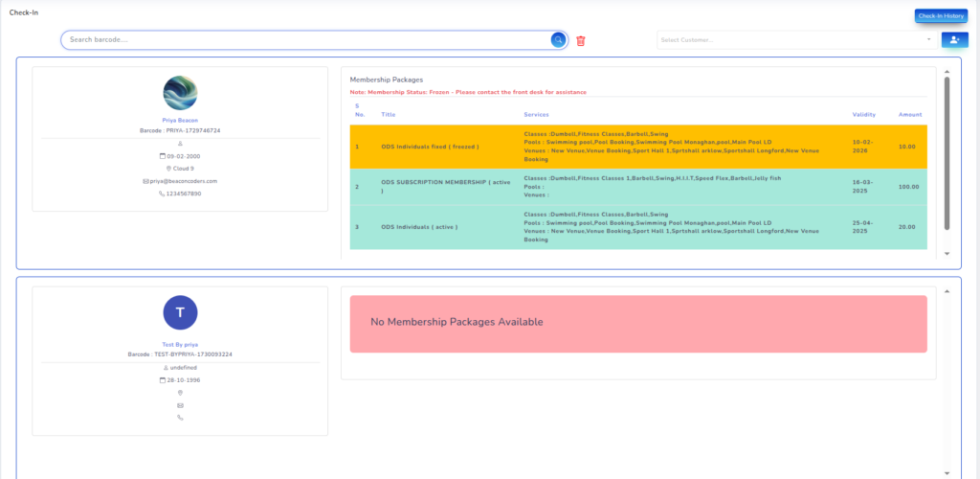The height and width of the screenshot is (479, 980).
Task: Click the scroll down arrow of first panel
Action: [x=947, y=254]
